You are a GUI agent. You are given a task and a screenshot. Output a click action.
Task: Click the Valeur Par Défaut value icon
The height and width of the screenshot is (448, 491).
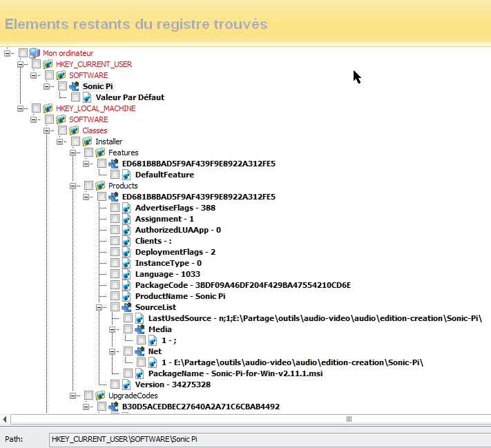[x=88, y=97]
